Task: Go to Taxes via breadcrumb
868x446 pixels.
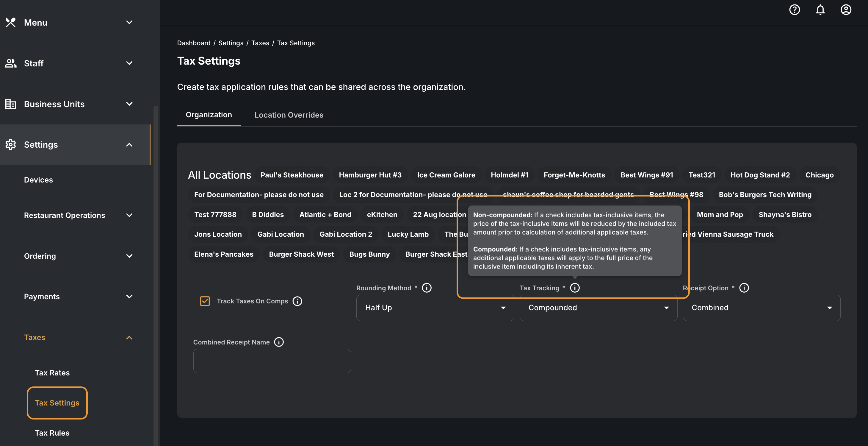Action: (x=260, y=43)
